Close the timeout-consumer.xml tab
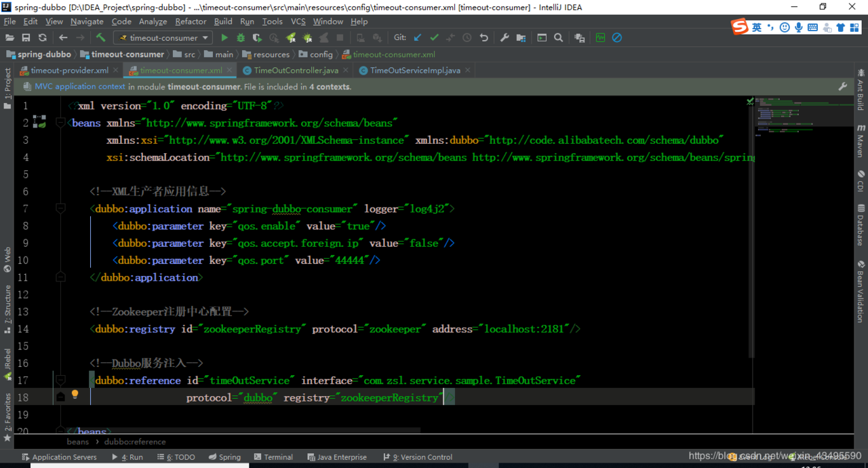Screen dimensions: 868x468 click(231, 71)
